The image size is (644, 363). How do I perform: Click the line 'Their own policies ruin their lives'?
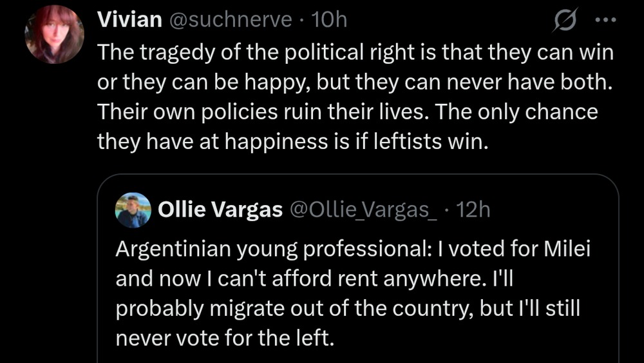264,112
